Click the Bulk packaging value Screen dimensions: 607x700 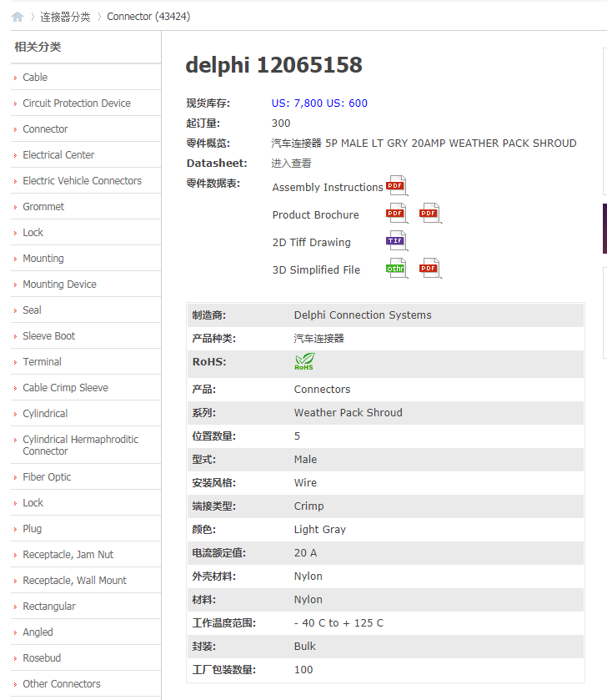tap(304, 647)
